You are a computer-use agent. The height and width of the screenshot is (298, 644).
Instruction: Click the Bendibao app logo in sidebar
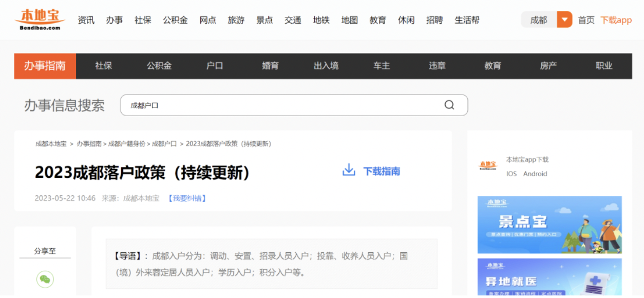click(x=488, y=166)
